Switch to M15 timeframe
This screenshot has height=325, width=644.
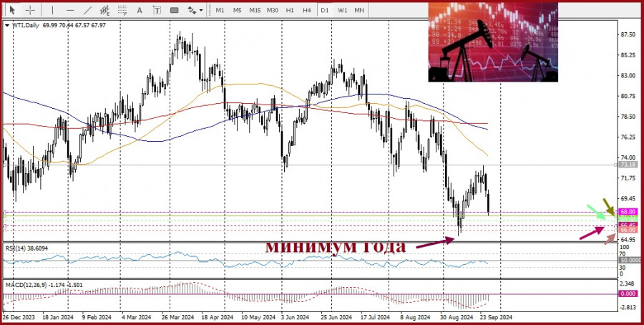(255, 10)
